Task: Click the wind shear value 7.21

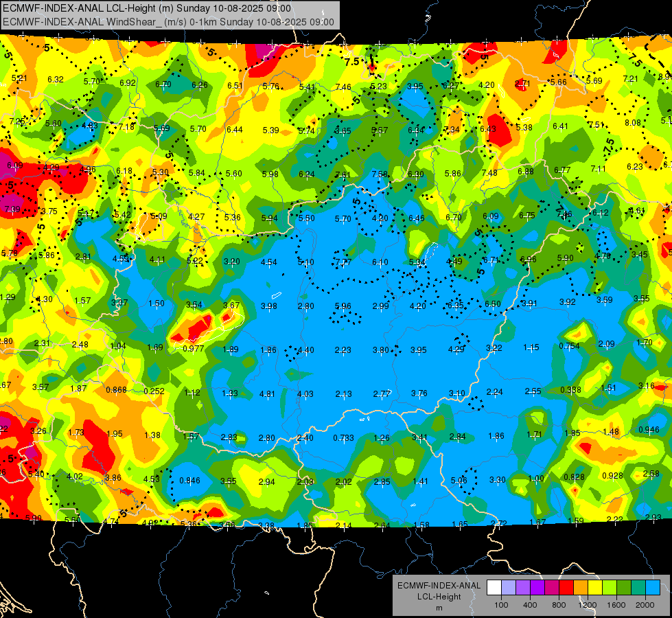Action: click(630, 78)
